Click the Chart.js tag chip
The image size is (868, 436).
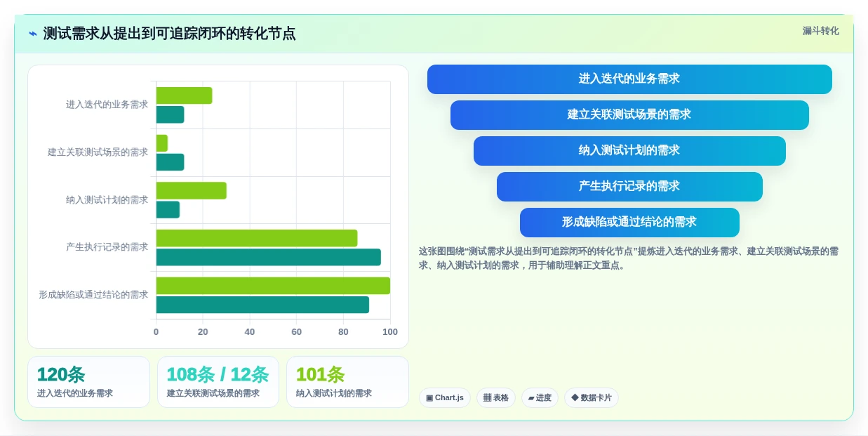(x=445, y=398)
